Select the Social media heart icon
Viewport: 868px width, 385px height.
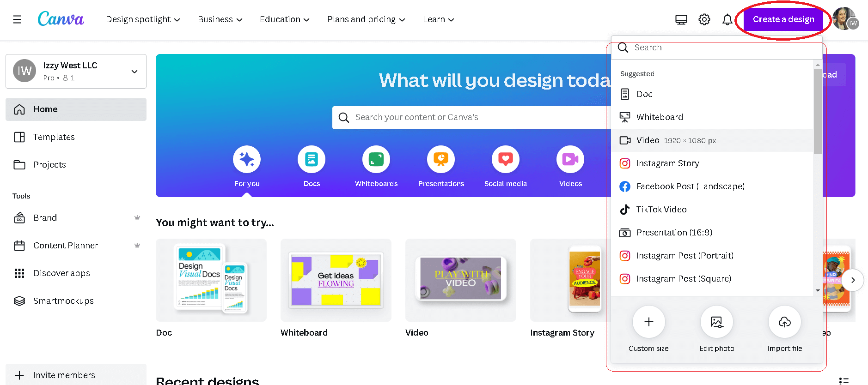coord(506,160)
